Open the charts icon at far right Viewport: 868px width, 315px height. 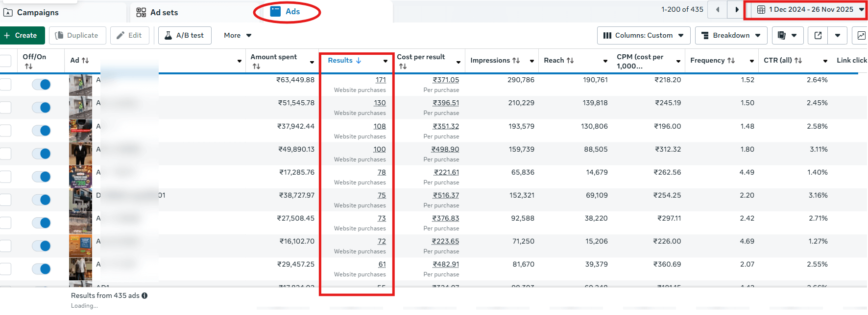pyautogui.click(x=861, y=35)
